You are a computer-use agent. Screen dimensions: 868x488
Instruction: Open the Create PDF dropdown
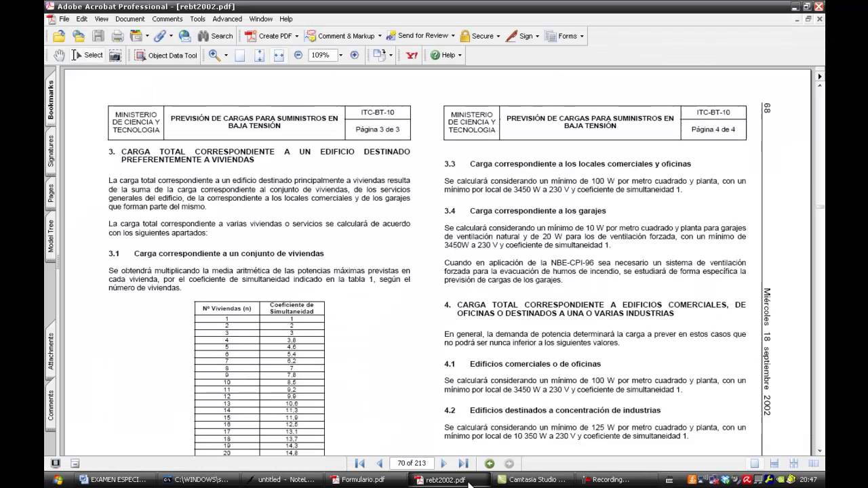[x=272, y=36]
